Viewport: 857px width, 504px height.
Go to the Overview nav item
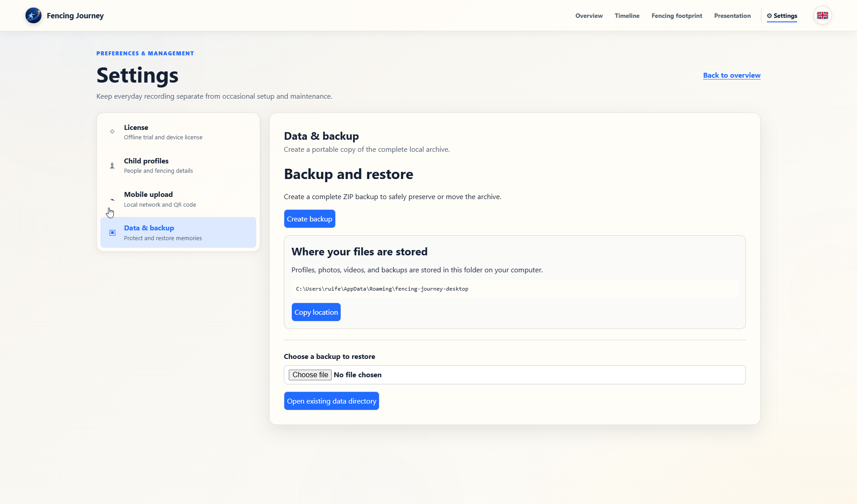[589, 16]
